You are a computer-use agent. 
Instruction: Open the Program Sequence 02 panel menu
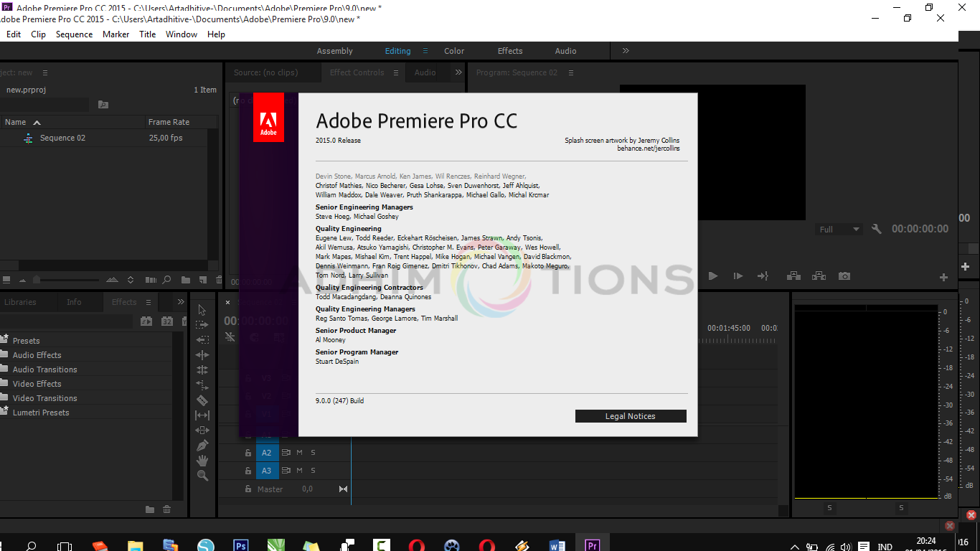tap(571, 72)
